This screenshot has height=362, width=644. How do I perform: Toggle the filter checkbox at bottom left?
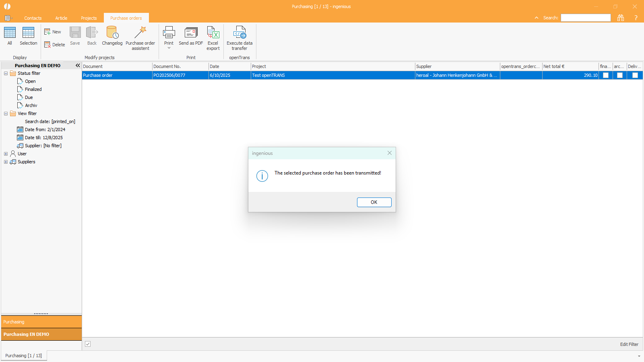88,344
